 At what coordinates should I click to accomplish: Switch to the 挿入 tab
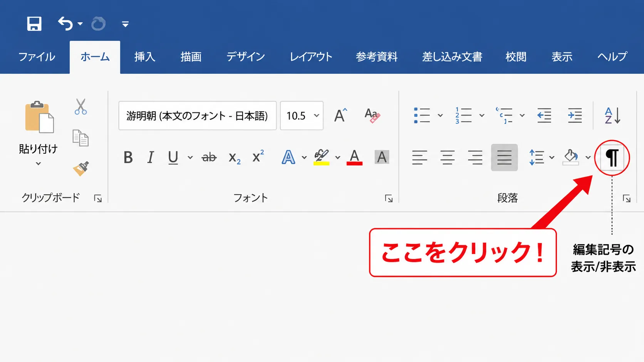tap(145, 57)
